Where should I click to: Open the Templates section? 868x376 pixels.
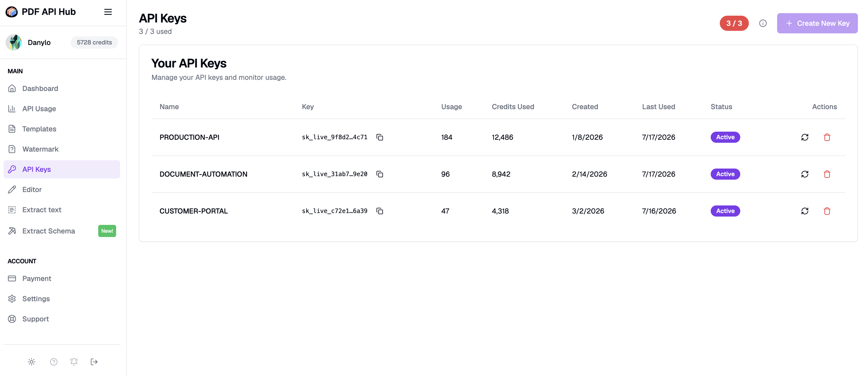click(62, 129)
